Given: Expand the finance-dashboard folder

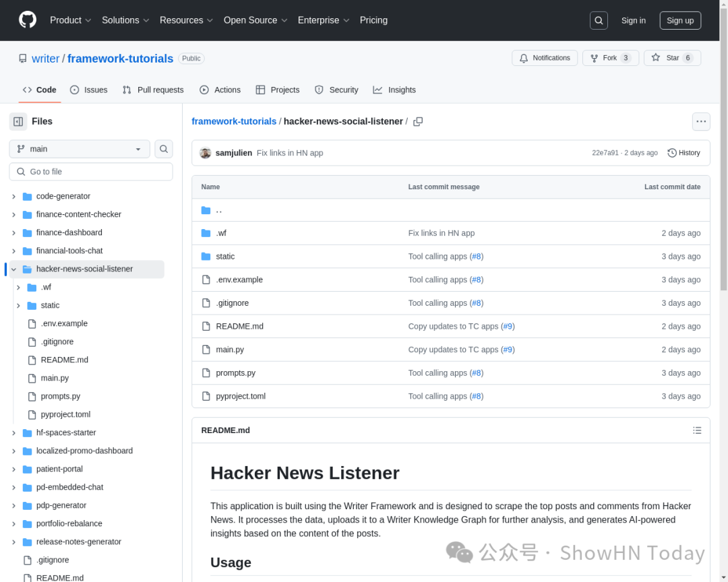Looking at the screenshot, I should point(13,232).
